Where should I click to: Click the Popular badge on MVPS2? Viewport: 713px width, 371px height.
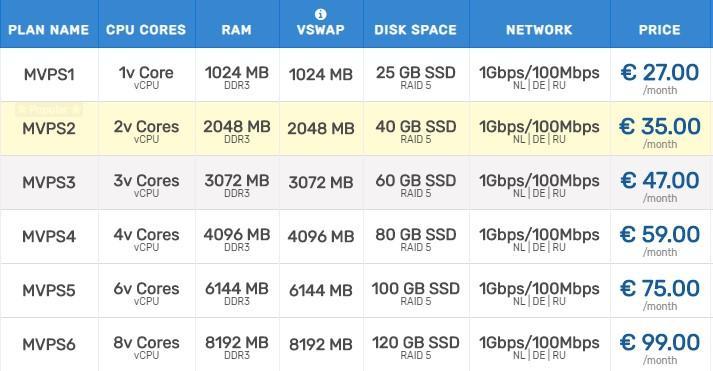pyautogui.click(x=49, y=109)
